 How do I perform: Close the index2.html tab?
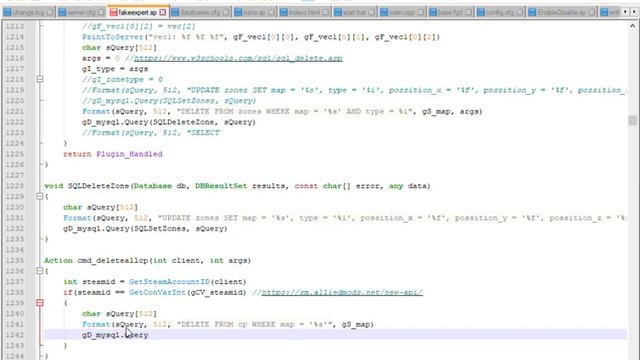coord(325,13)
